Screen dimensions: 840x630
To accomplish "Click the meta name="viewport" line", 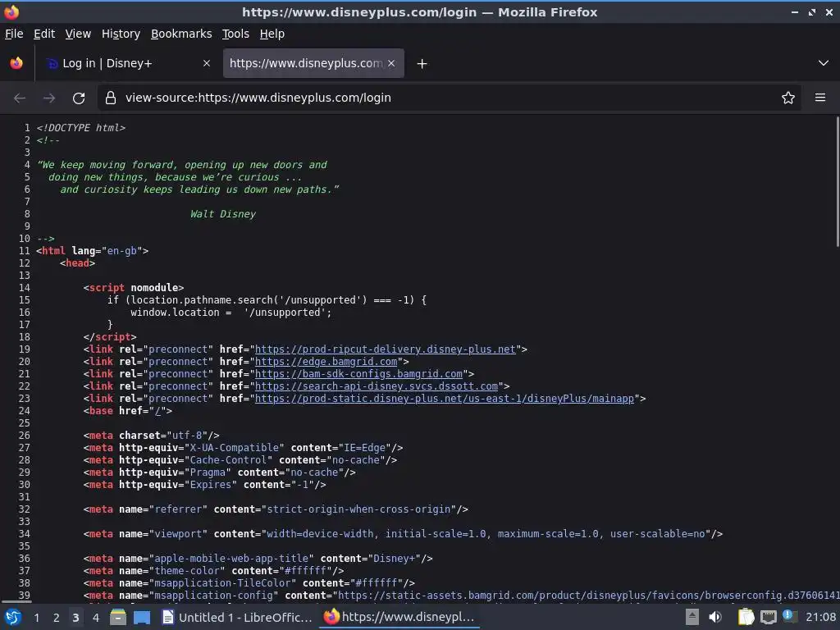I will (403, 534).
